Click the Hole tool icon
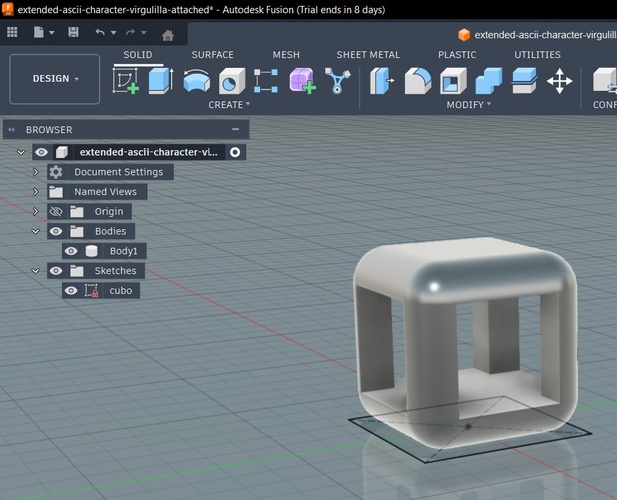617x500 pixels. (232, 81)
